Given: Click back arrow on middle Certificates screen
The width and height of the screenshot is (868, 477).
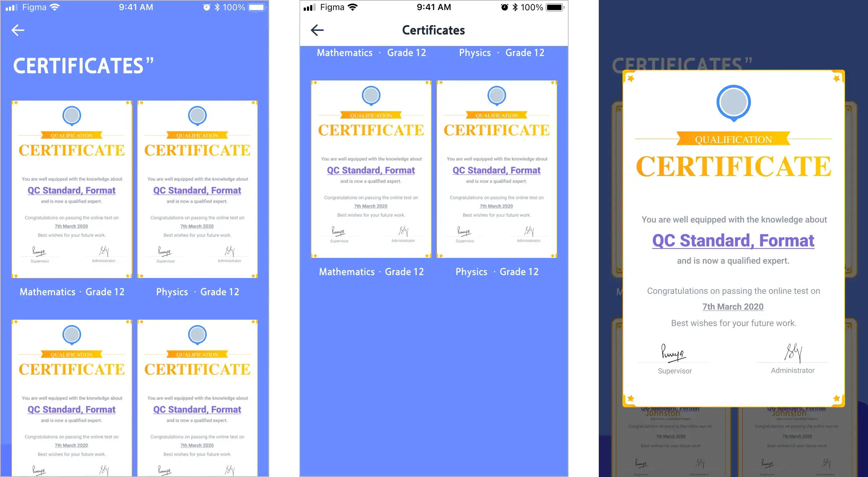Looking at the screenshot, I should pos(317,30).
